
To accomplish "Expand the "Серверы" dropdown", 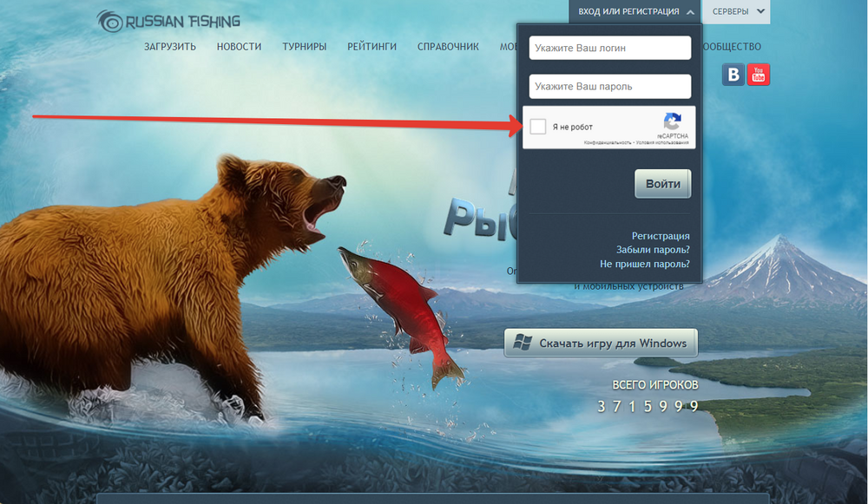I will pos(737,12).
